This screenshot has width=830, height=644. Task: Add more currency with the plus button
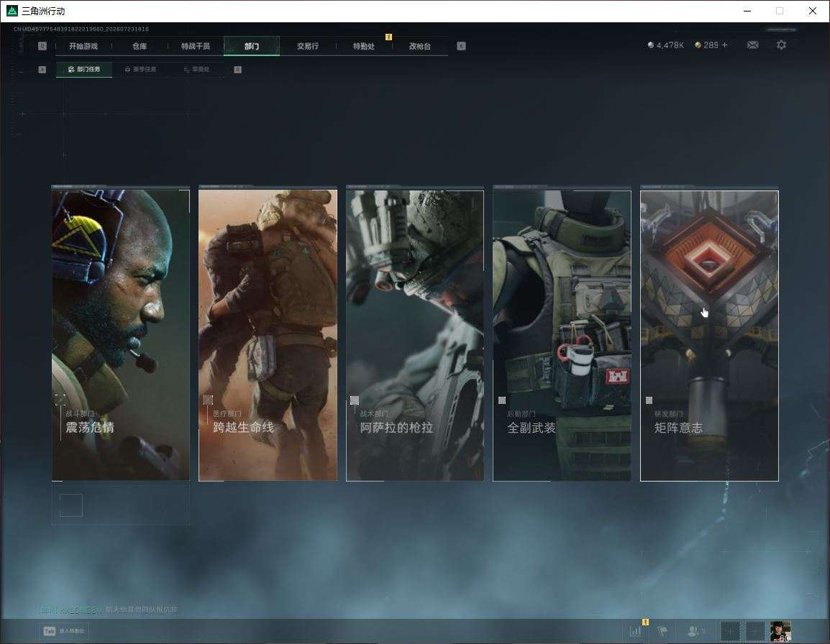(725, 45)
